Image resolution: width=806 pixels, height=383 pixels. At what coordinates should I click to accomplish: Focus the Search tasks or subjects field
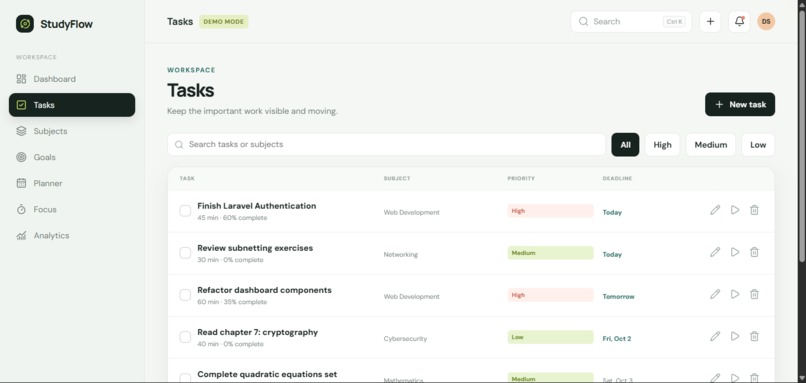coord(387,144)
